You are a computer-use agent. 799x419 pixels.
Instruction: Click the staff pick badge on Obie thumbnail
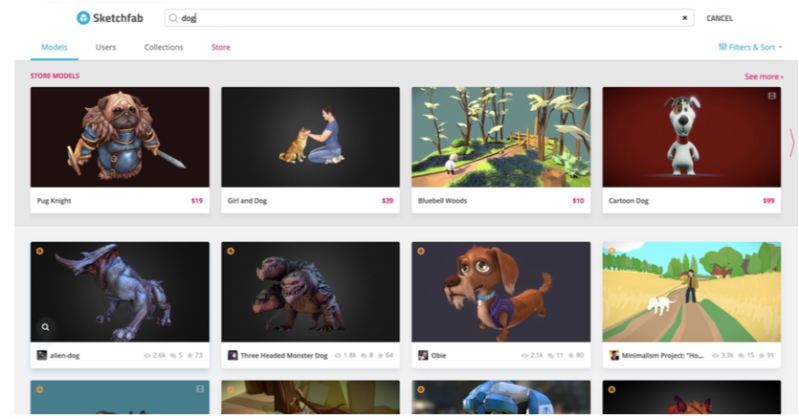419,251
